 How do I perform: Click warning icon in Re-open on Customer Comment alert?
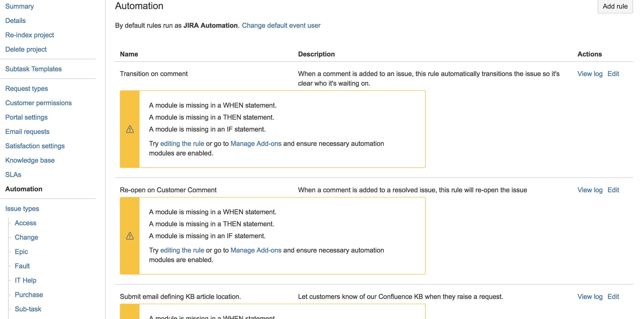[x=130, y=236]
